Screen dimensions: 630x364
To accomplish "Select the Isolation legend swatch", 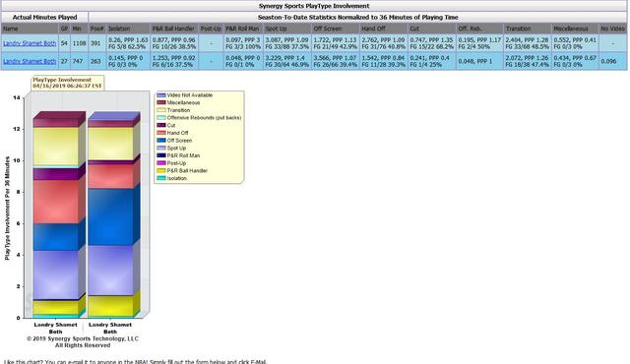I will click(x=161, y=178).
